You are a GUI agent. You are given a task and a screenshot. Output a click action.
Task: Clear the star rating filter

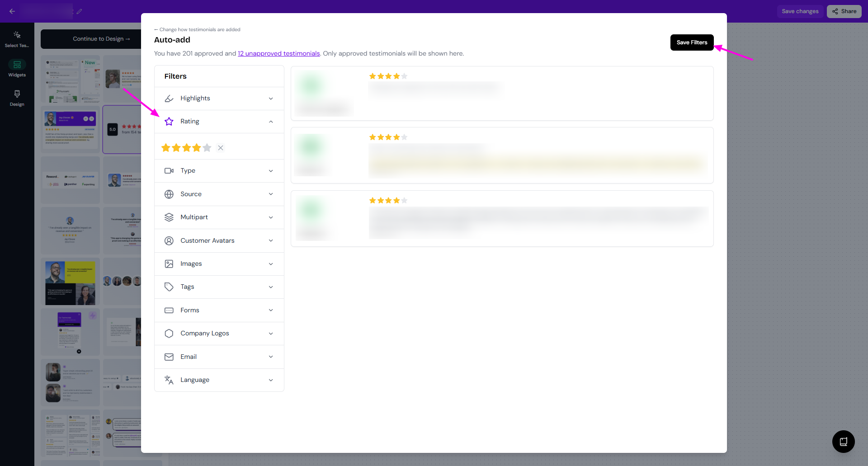tap(221, 148)
